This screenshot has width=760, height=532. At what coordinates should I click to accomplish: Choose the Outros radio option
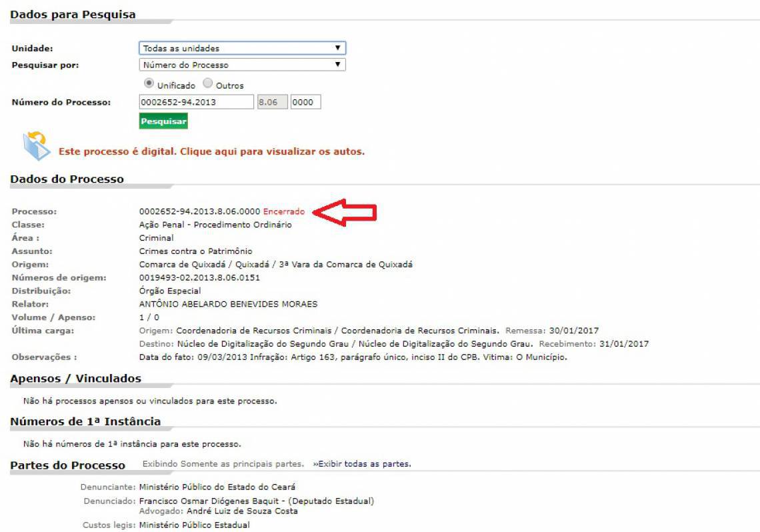[208, 84]
